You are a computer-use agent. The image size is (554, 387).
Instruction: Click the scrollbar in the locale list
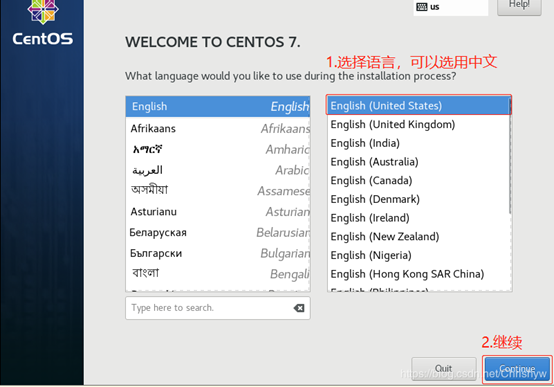tap(510, 156)
